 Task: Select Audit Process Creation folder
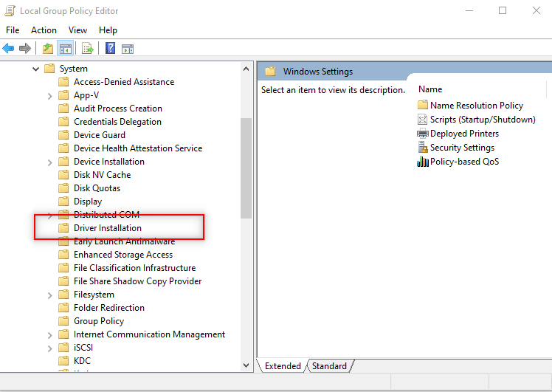pyautogui.click(x=118, y=109)
